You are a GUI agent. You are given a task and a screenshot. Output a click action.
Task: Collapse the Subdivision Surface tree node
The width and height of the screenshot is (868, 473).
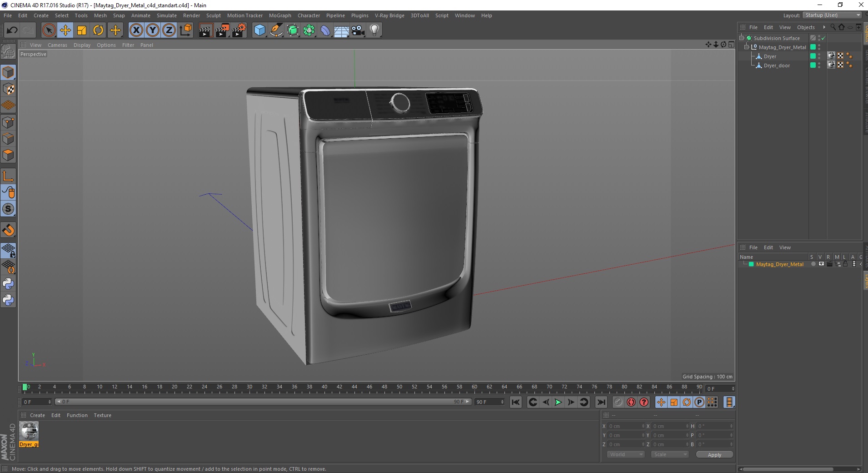click(742, 38)
